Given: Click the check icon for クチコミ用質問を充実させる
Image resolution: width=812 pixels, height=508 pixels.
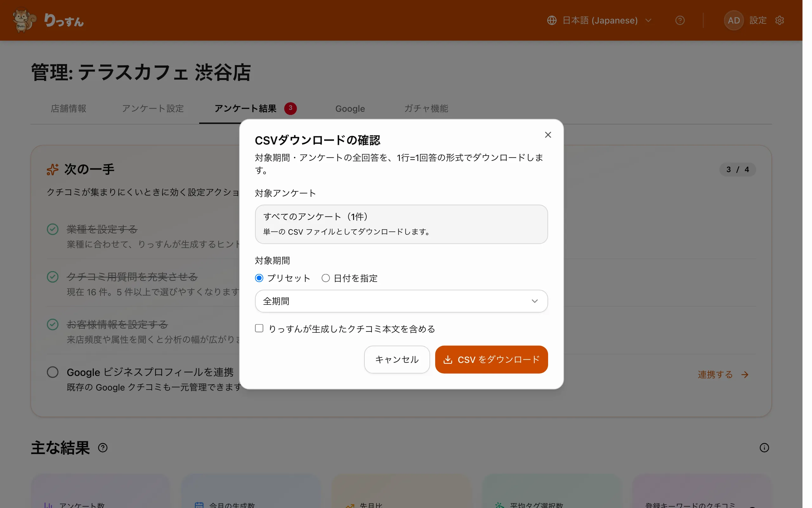Looking at the screenshot, I should 53,277.
